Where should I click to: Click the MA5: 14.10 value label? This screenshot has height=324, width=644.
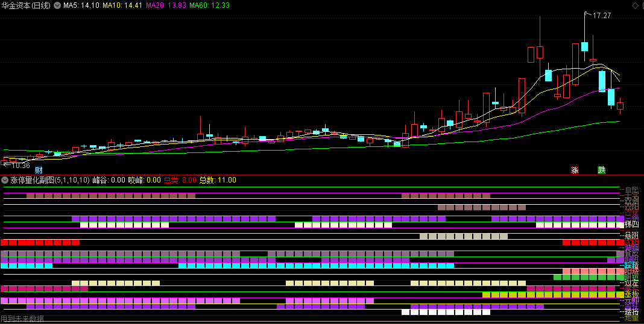tap(81, 6)
